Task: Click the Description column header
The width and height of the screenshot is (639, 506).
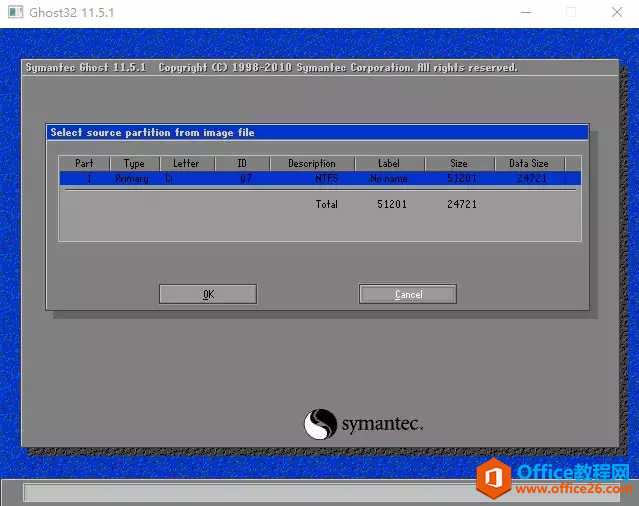Action: (x=312, y=163)
